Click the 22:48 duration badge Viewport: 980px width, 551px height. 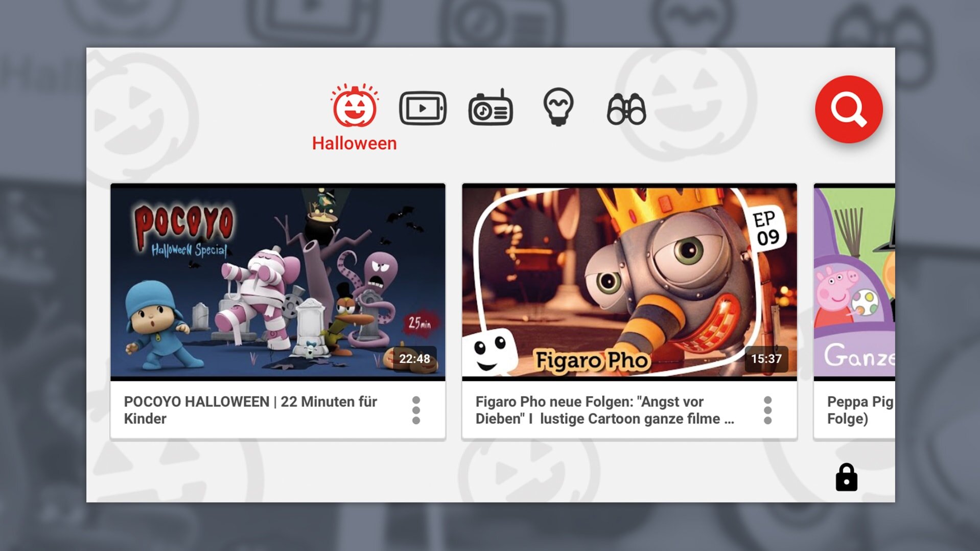[x=414, y=359]
